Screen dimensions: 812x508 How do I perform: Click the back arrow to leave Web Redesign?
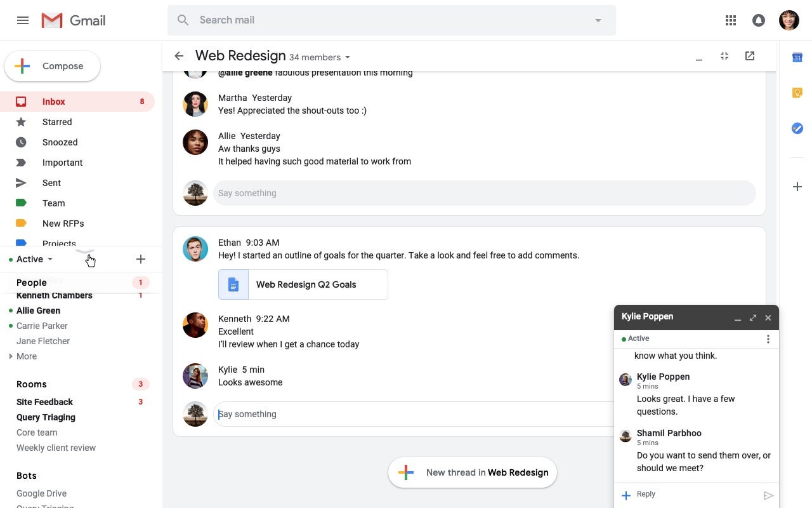pyautogui.click(x=180, y=56)
